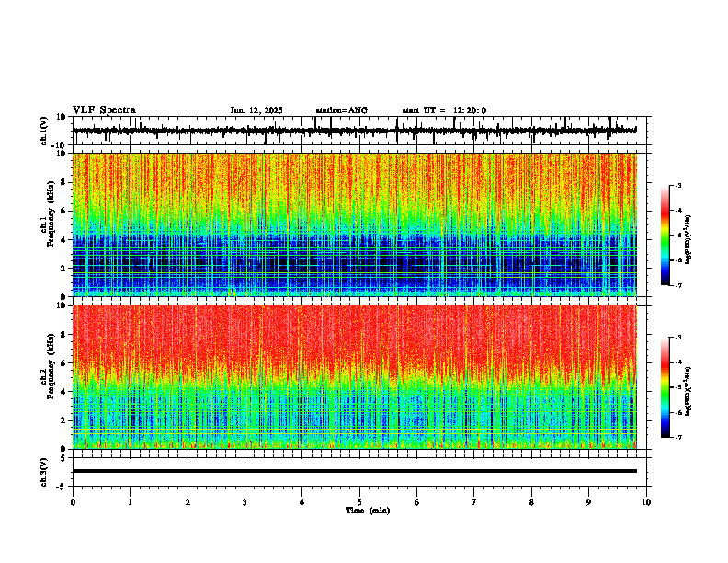
Task: Click the "8" tick on ch.2 frequency axis
Action: [64, 335]
